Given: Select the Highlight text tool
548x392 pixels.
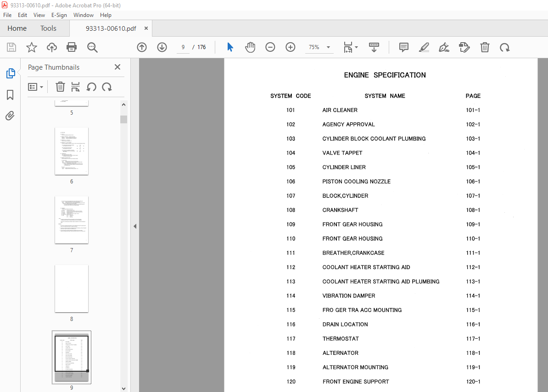Looking at the screenshot, I should pyautogui.click(x=424, y=47).
